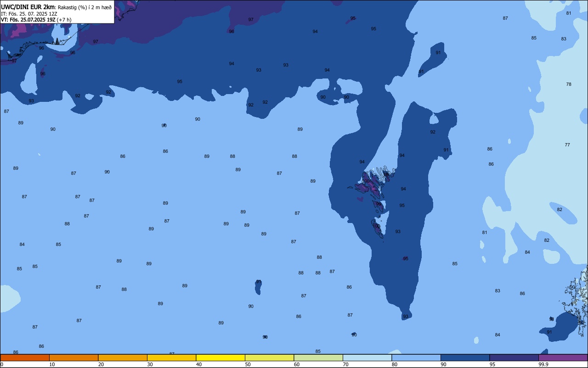
Task: Select the bright yellow 40–50 legend swatch
Action: coord(220,357)
